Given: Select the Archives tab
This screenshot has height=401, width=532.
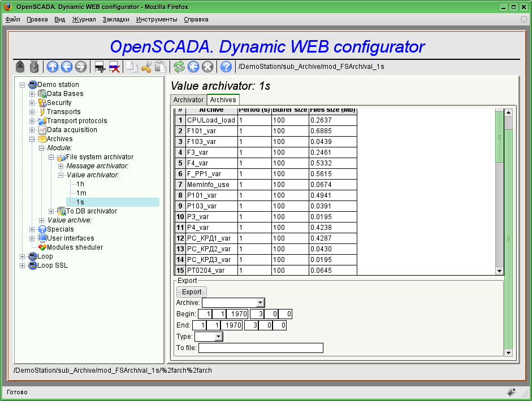Looking at the screenshot, I should (223, 99).
